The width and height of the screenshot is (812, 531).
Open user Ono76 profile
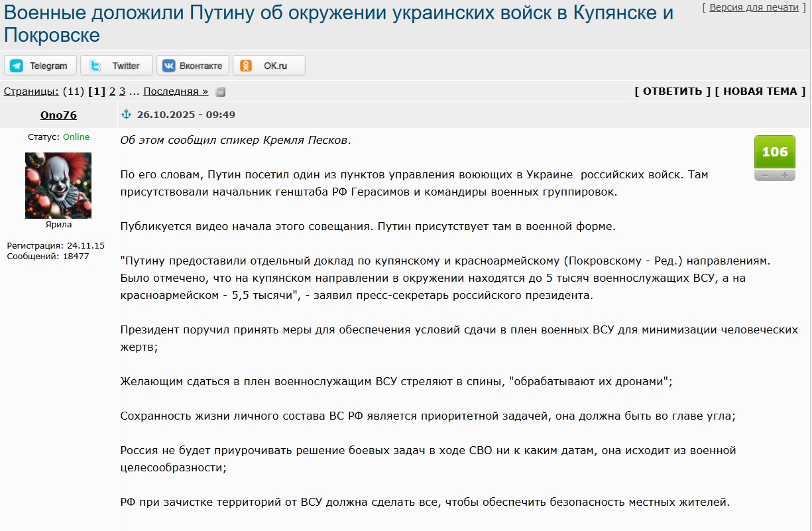[x=58, y=115]
